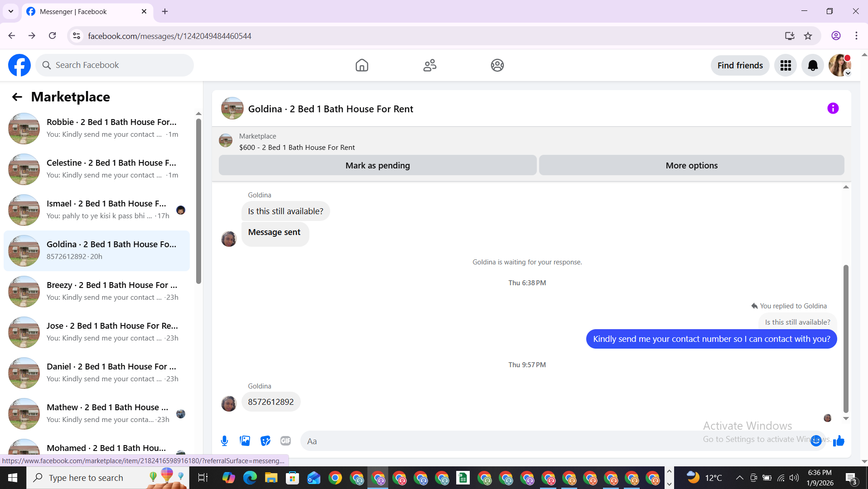Image resolution: width=868 pixels, height=489 pixels.
Task: Click the 'Kindly send me your contact number' message
Action: tap(711, 339)
